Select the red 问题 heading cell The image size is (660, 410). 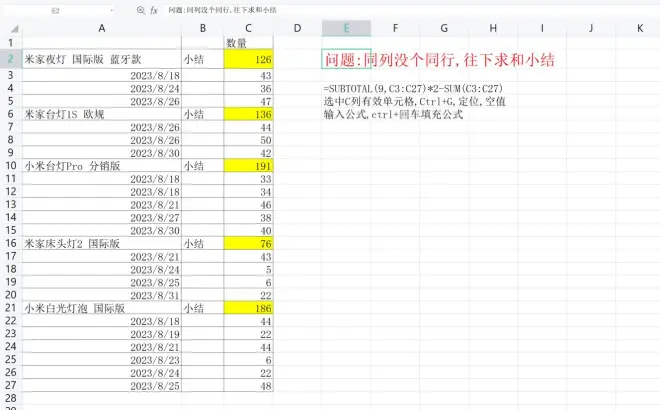pos(346,60)
